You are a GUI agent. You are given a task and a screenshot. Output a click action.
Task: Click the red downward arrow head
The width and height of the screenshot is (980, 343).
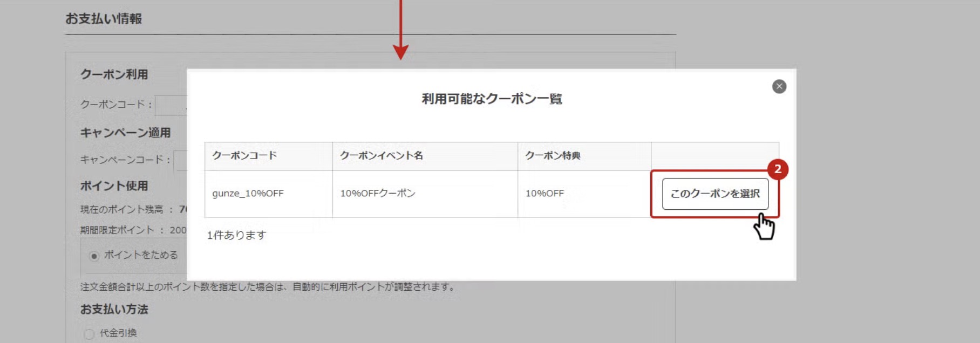400,52
